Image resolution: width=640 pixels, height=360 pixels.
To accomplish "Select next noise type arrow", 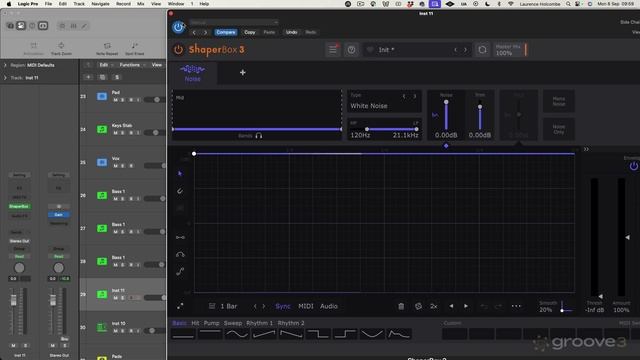I will tap(415, 96).
